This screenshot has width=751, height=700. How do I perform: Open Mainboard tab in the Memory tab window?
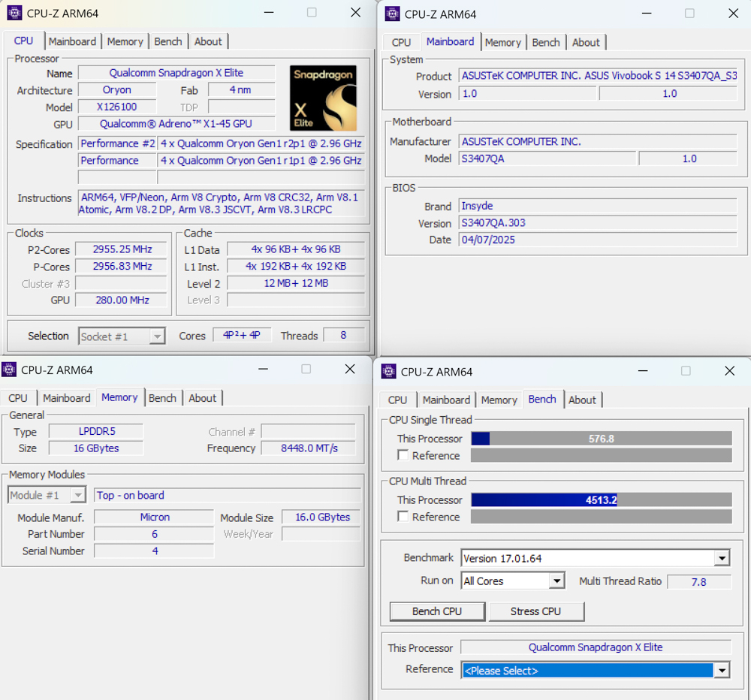click(x=67, y=398)
